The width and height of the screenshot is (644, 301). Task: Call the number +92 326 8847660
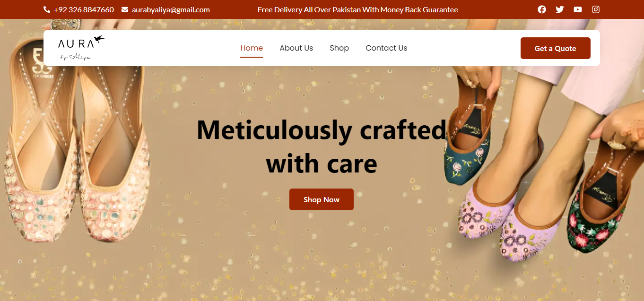coord(84,9)
